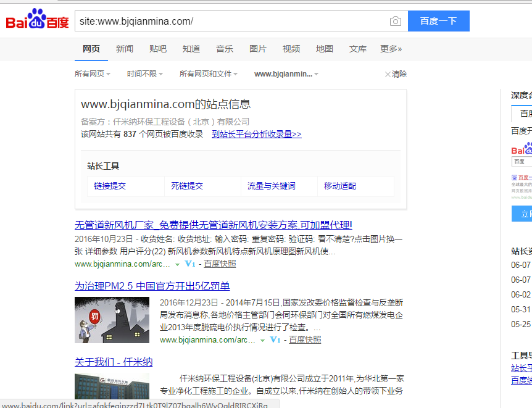This screenshot has width=532, height=408.
Task: Open the 为治理PM2.5 result title
Action: click(152, 286)
